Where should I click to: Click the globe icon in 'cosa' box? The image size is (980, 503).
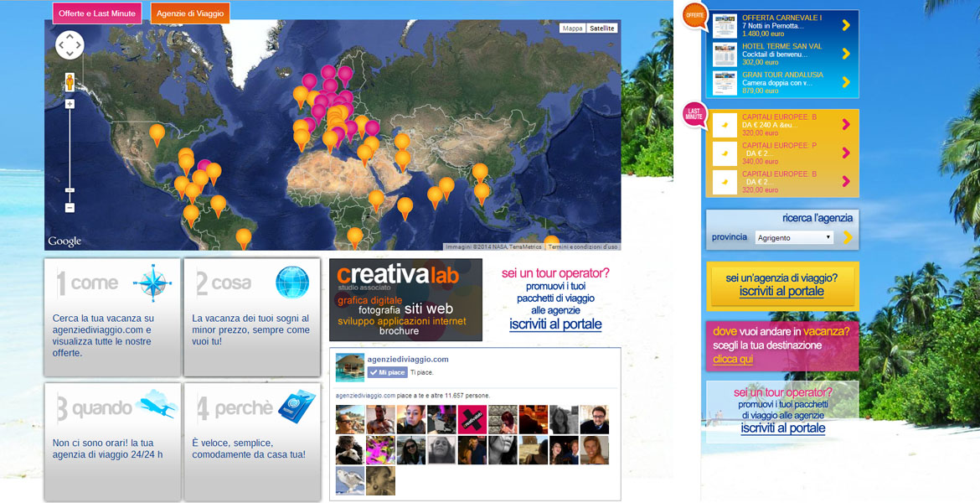click(292, 282)
